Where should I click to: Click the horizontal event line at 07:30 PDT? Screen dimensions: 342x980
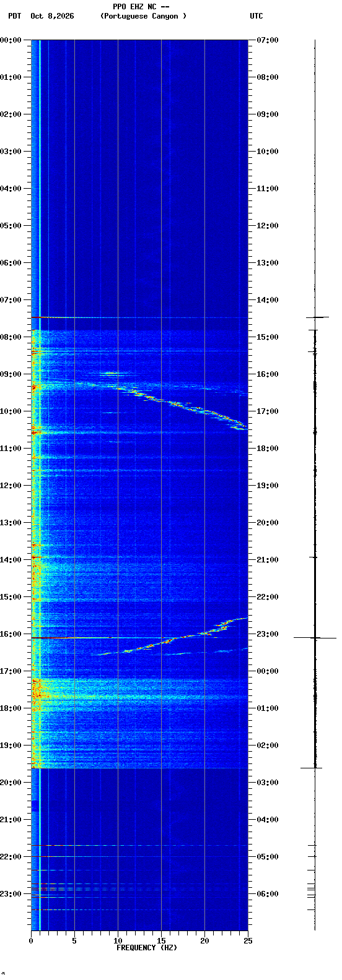pos(139,317)
